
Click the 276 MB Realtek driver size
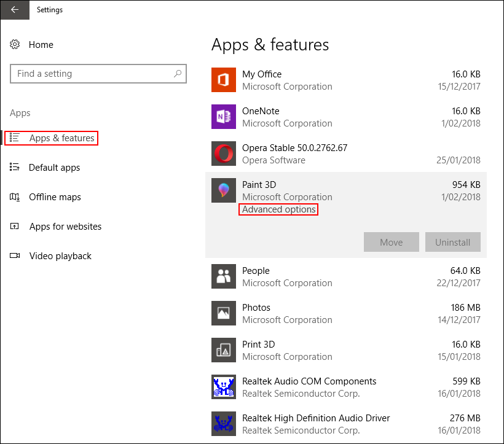[x=465, y=418]
